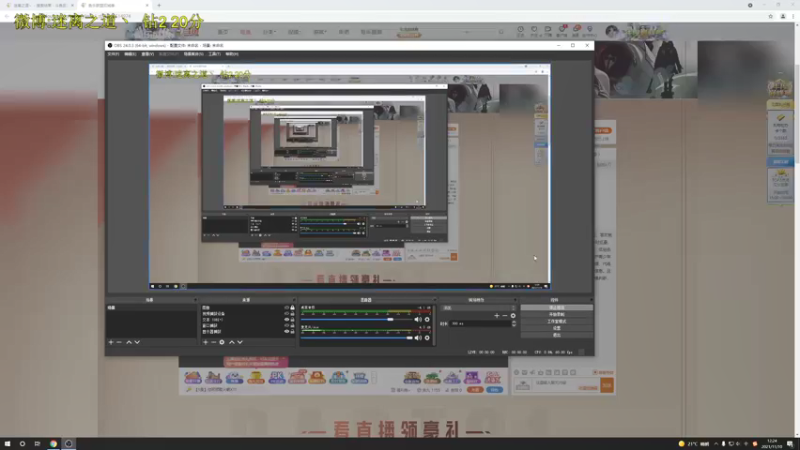
Task: Adjust the microphone volume slider handle
Action: 409,337
